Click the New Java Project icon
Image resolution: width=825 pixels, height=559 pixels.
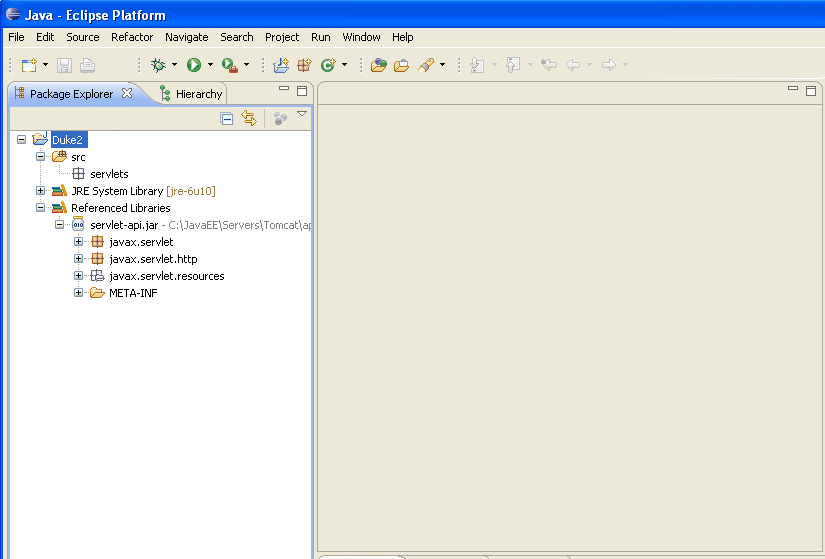coord(281,65)
